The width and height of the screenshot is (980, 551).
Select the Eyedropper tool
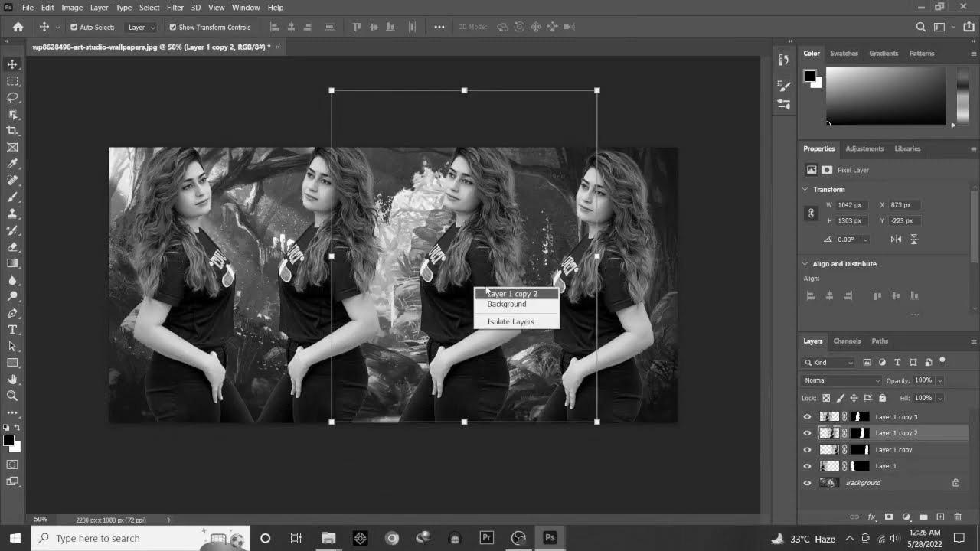[x=12, y=164]
